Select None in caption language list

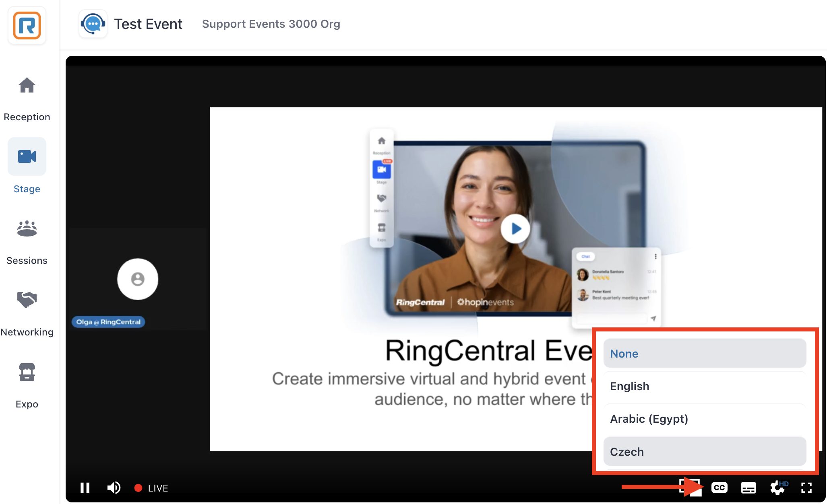click(x=705, y=354)
